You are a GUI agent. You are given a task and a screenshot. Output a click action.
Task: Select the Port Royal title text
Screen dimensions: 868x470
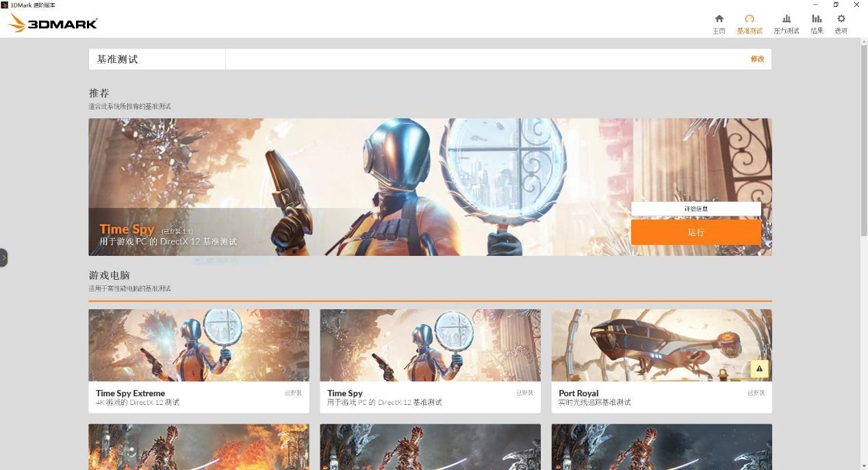[x=578, y=393]
